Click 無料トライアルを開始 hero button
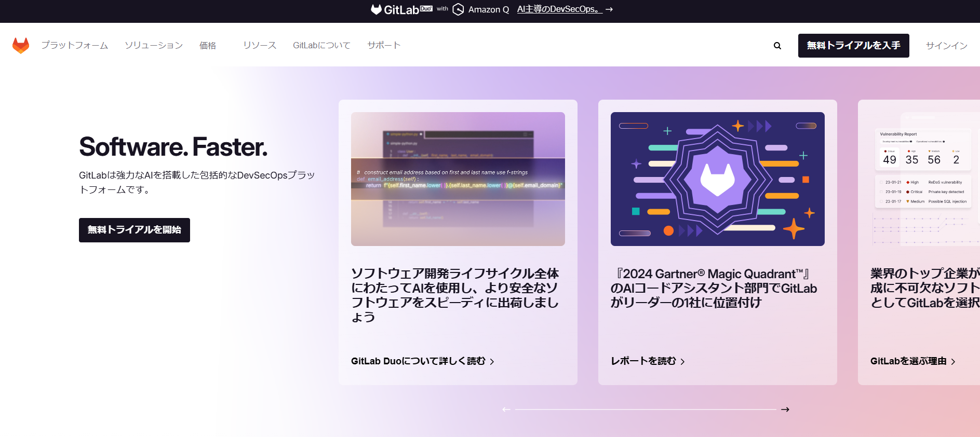Screen dimensions: 980x437 coord(135,230)
